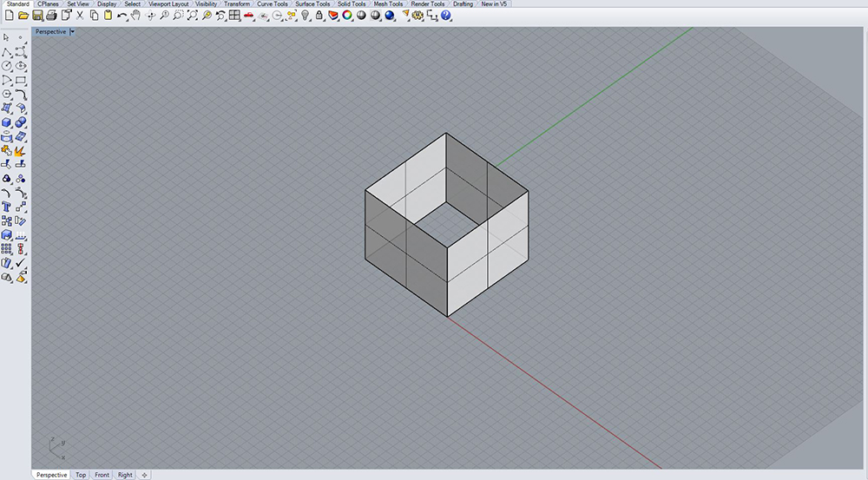The height and width of the screenshot is (480, 868).
Task: Select the Rectangle tool
Action: pos(21,80)
